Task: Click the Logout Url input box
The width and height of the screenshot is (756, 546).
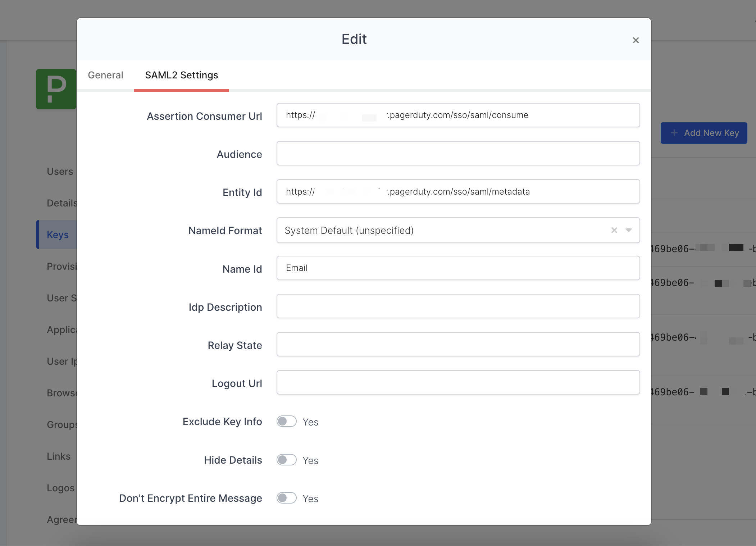Action: click(457, 382)
